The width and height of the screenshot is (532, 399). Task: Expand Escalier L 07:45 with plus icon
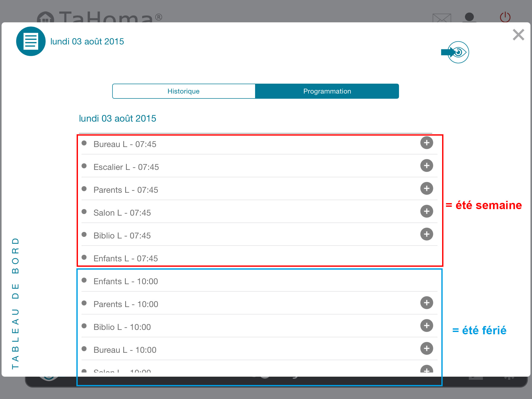(x=427, y=166)
